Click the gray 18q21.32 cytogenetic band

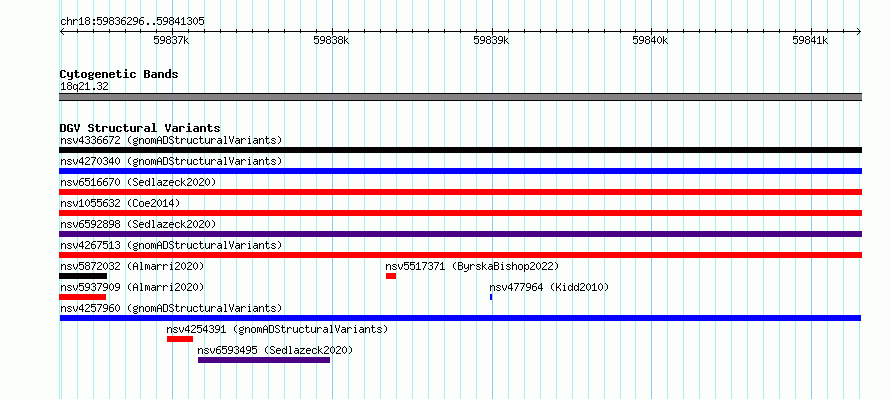[x=460, y=97]
